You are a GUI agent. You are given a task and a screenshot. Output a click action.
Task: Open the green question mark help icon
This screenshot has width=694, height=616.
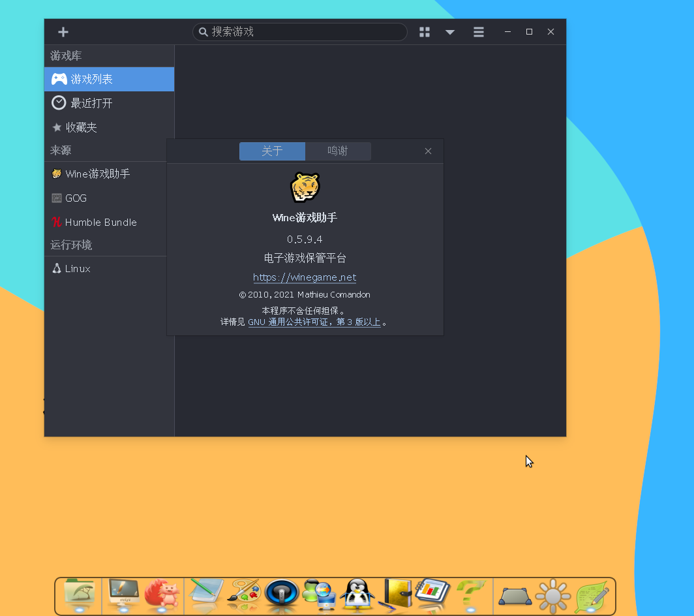(x=472, y=593)
